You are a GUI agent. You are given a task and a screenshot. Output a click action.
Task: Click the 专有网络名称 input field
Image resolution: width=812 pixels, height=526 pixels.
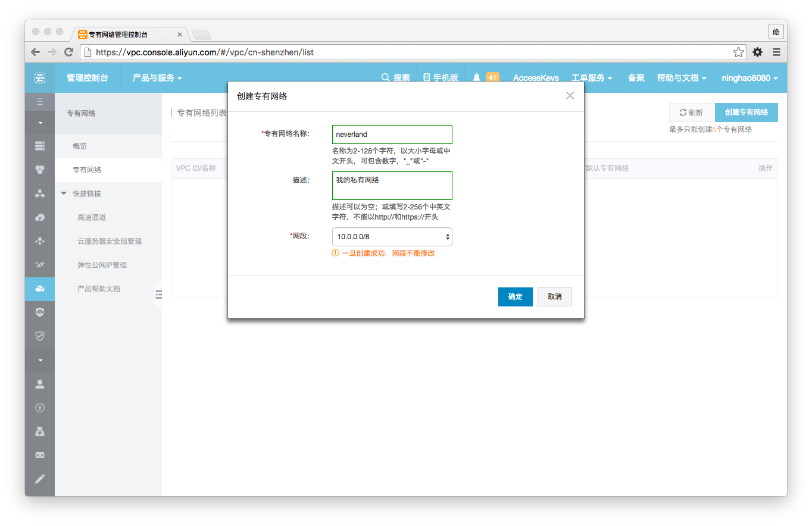pos(392,134)
